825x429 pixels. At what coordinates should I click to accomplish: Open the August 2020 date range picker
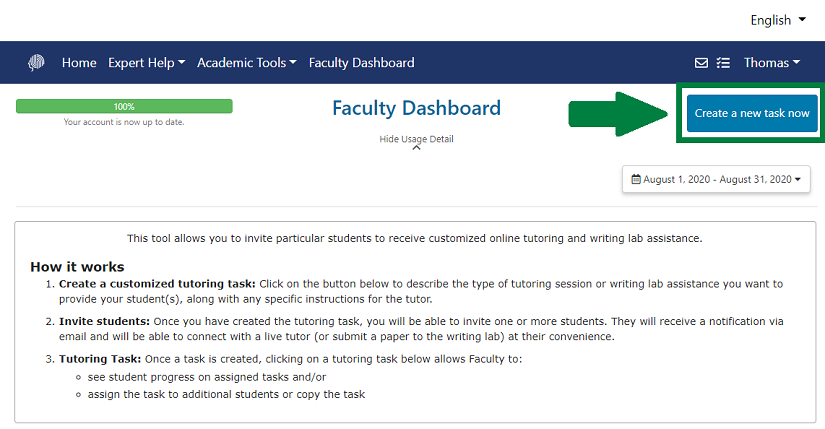point(716,180)
